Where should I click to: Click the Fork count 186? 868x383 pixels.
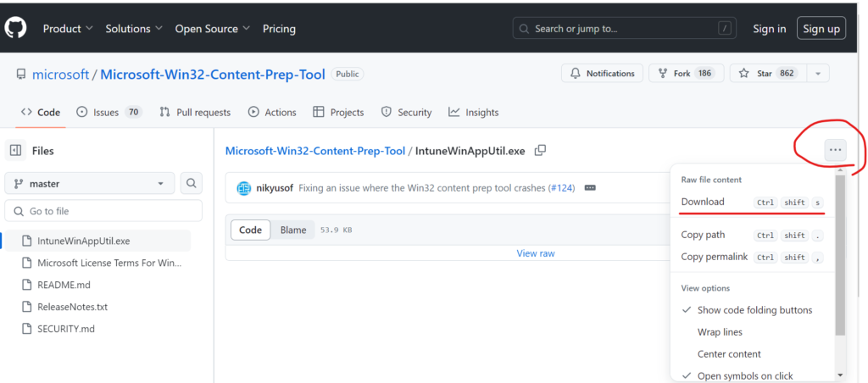704,74
